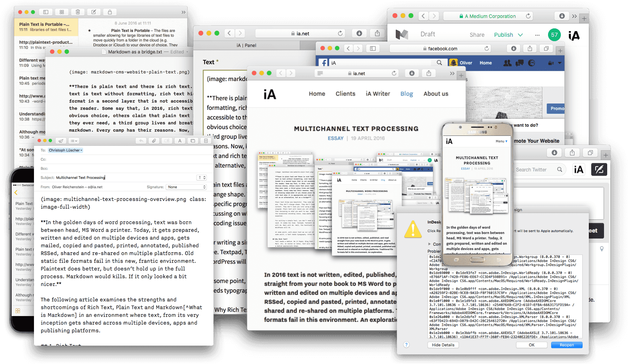Viewport: 628px width, 364px height.
Task: Click stationery icon at Mail toolbar end
Action: pos(206,141)
